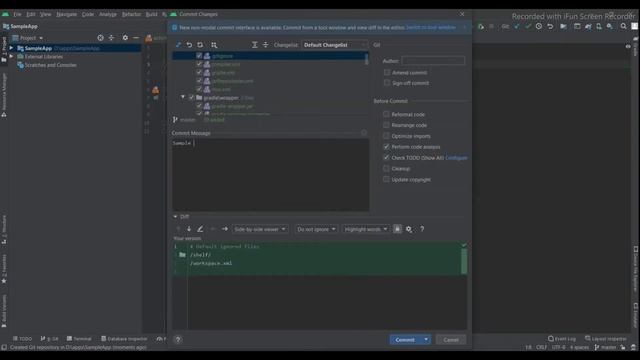
Task: Open the Terminal tool window
Action: (x=79, y=339)
